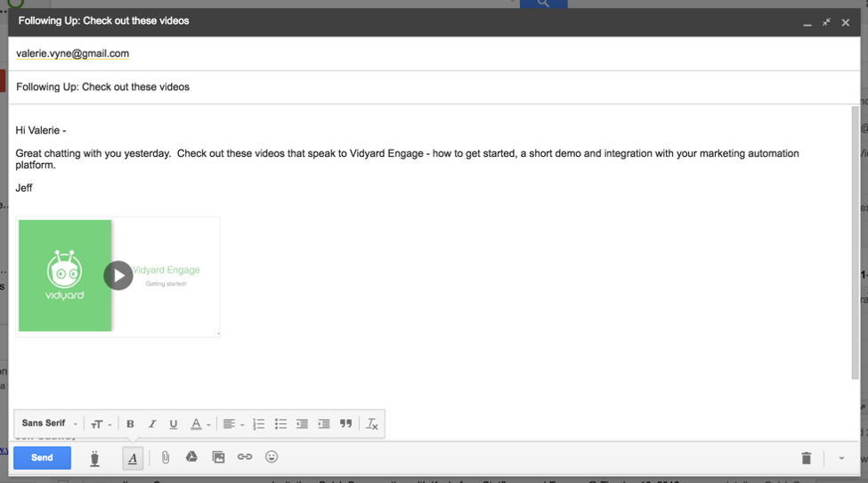The width and height of the screenshot is (868, 483).
Task: Decrease indent with the indent less icon
Action: pos(302,424)
